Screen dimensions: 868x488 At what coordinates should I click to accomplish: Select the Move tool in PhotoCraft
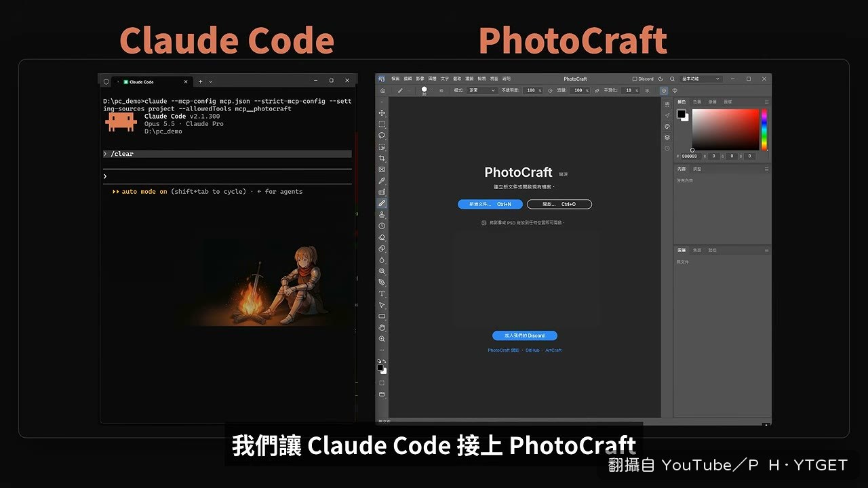tap(382, 113)
